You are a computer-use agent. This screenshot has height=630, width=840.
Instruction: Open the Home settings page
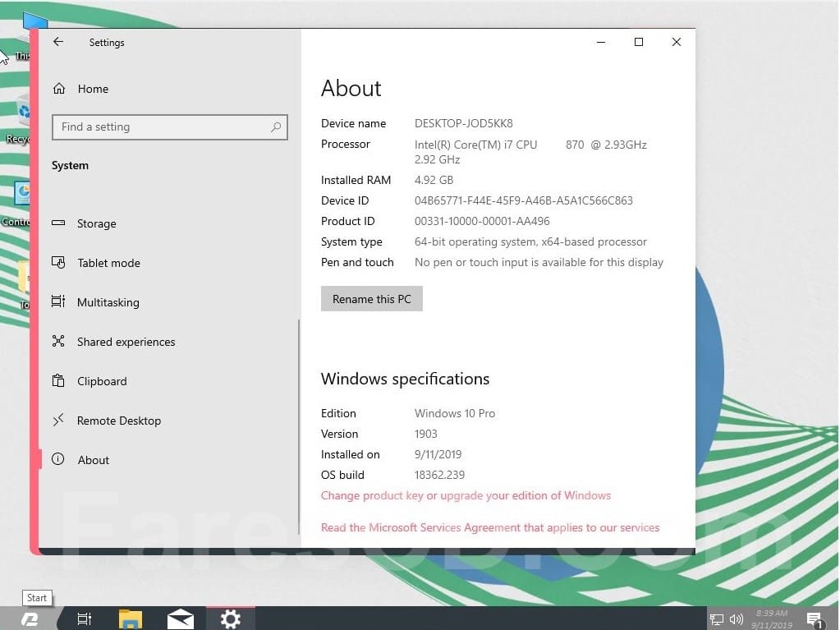click(x=80, y=89)
